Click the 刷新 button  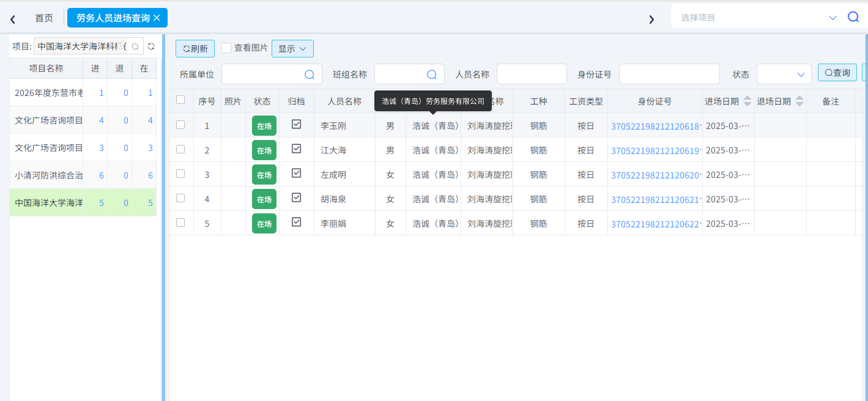pos(195,49)
